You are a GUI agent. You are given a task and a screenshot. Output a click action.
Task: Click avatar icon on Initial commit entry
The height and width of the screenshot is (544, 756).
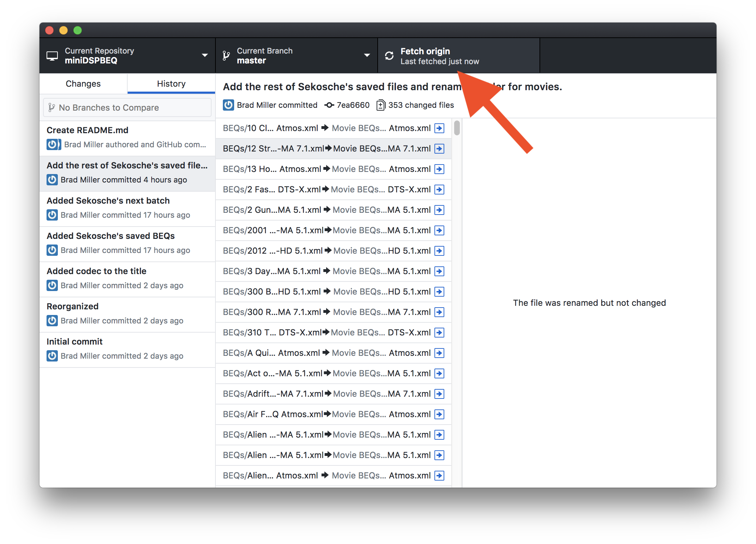coord(52,356)
